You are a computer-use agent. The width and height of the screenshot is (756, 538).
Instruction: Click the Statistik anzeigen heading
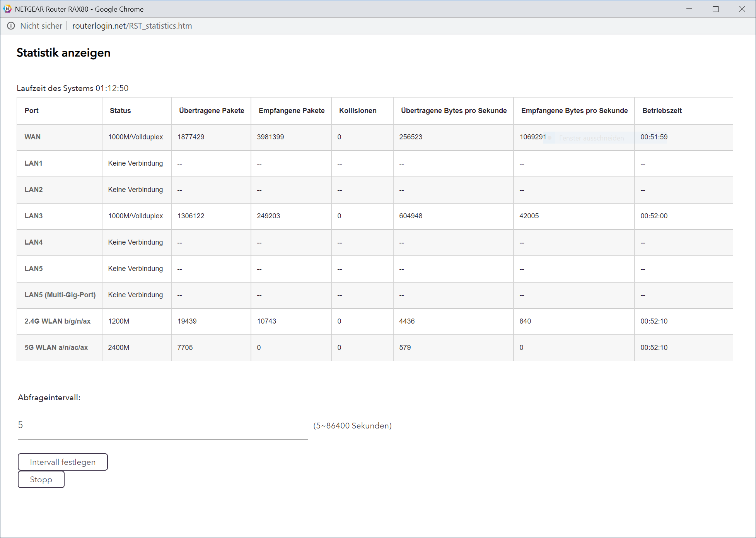click(63, 53)
